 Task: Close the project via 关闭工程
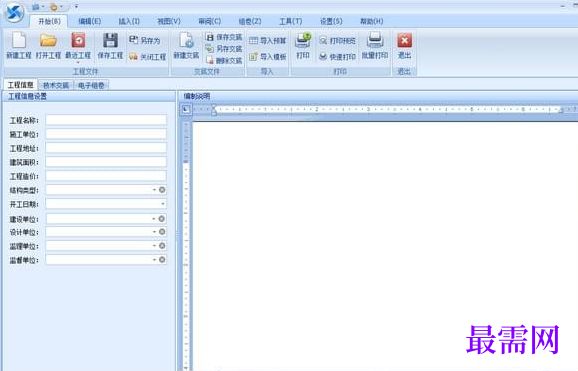[x=147, y=57]
